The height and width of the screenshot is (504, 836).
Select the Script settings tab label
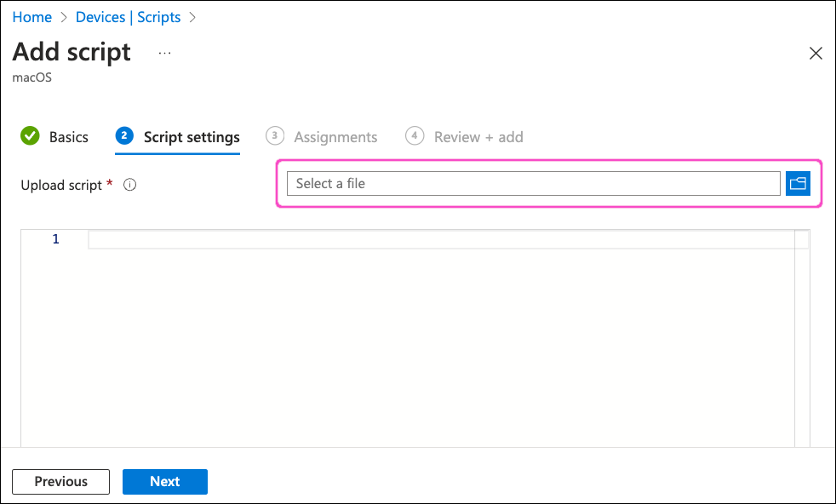pos(192,137)
